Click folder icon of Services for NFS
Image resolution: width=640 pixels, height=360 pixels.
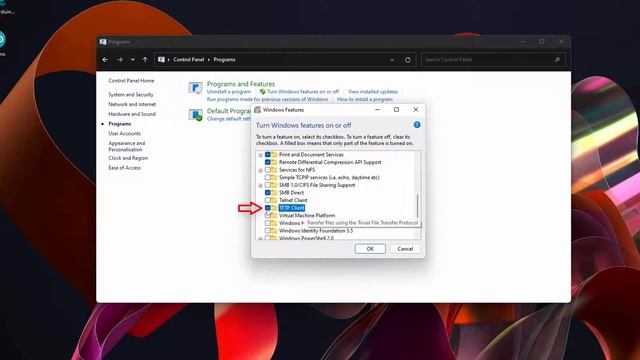(274, 170)
